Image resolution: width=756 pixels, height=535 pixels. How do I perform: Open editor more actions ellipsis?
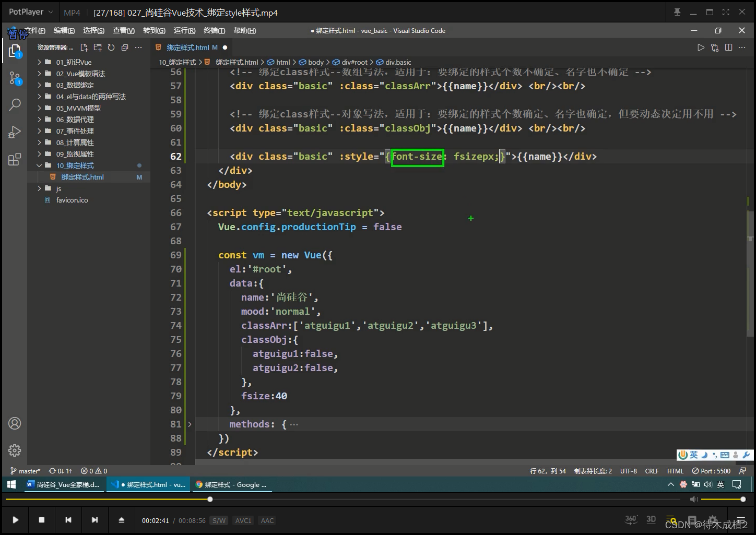click(742, 47)
